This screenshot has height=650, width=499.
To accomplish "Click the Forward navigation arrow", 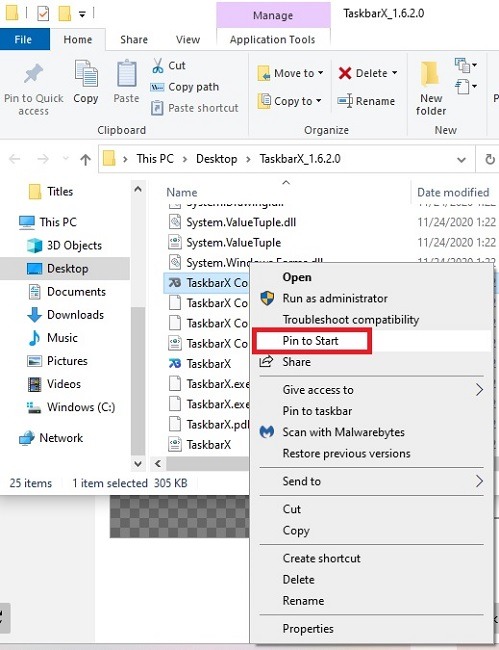I will 43,159.
